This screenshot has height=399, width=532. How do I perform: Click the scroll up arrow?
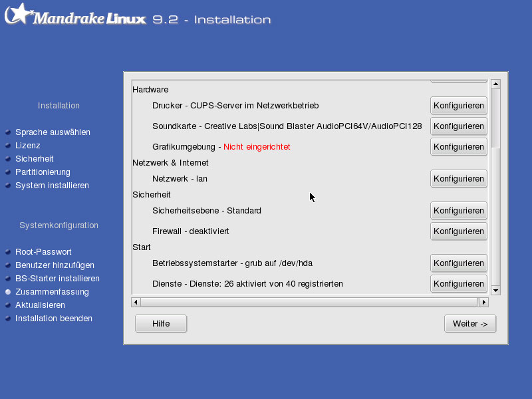pos(495,84)
